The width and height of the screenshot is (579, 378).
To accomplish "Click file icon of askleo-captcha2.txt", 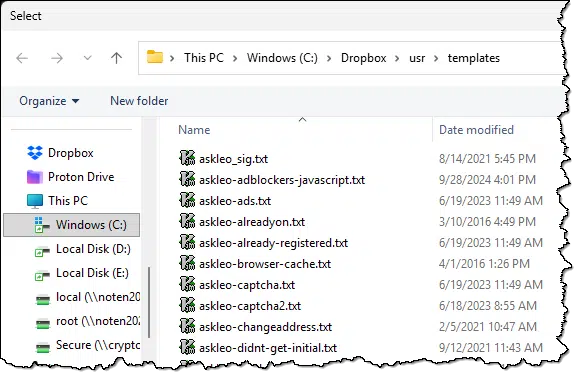I will tap(187, 305).
